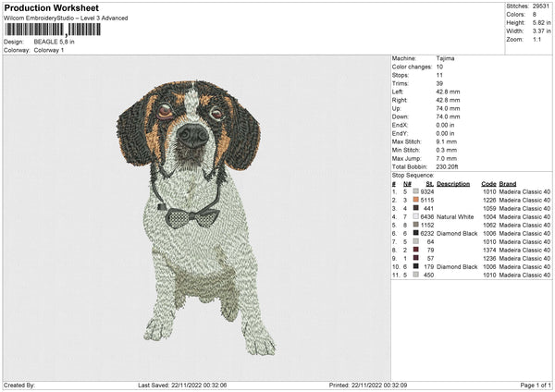The height and width of the screenshot is (392, 555).
Task: Pick the swatch beside stitch count 1152
Action: 416,225
